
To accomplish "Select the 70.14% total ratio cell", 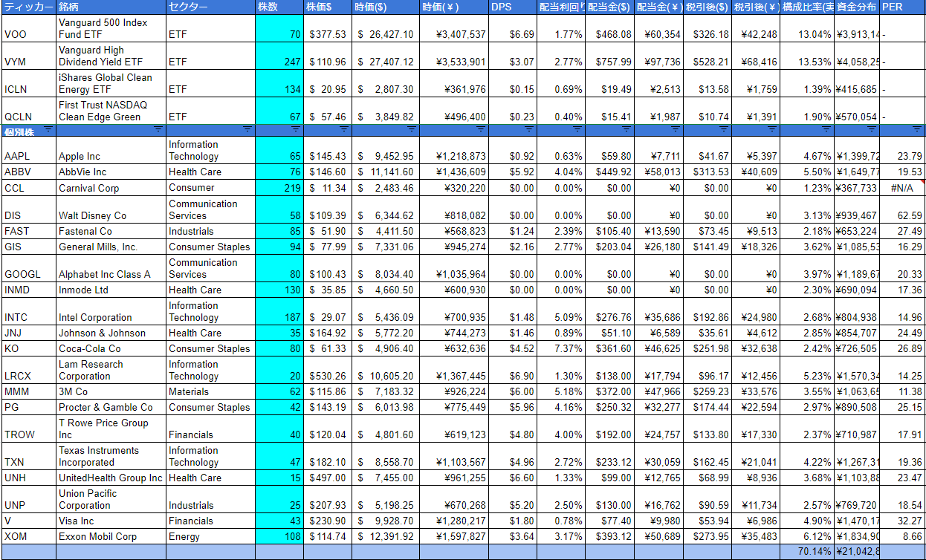I will click(x=807, y=552).
